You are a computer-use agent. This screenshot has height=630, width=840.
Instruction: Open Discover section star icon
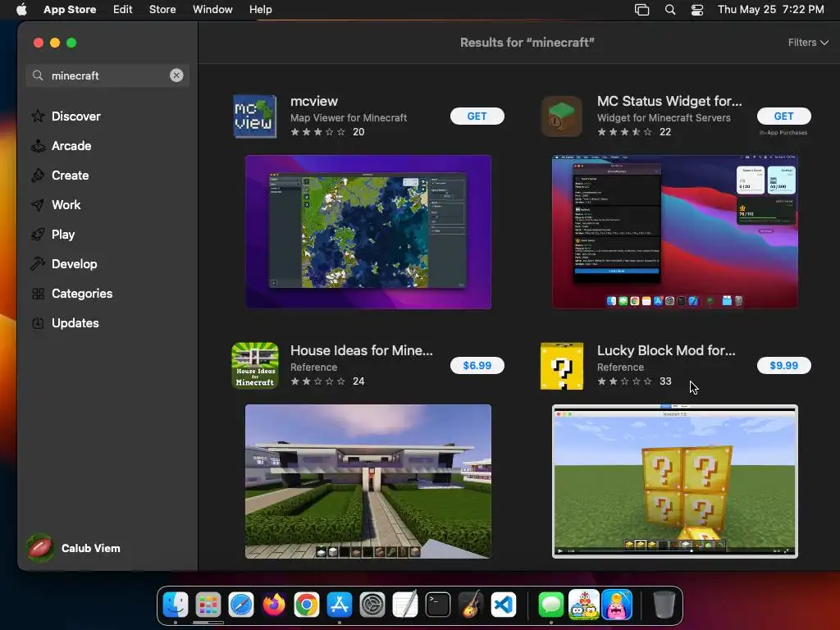(38, 116)
